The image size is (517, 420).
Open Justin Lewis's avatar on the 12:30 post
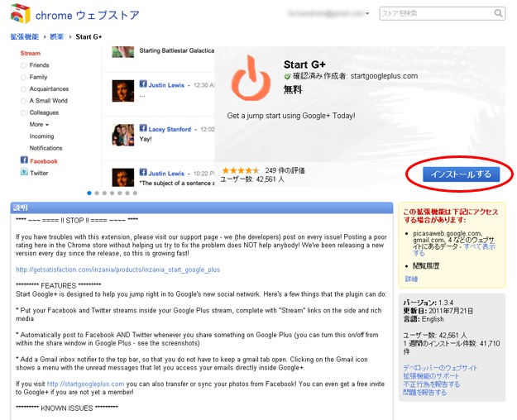[123, 91]
